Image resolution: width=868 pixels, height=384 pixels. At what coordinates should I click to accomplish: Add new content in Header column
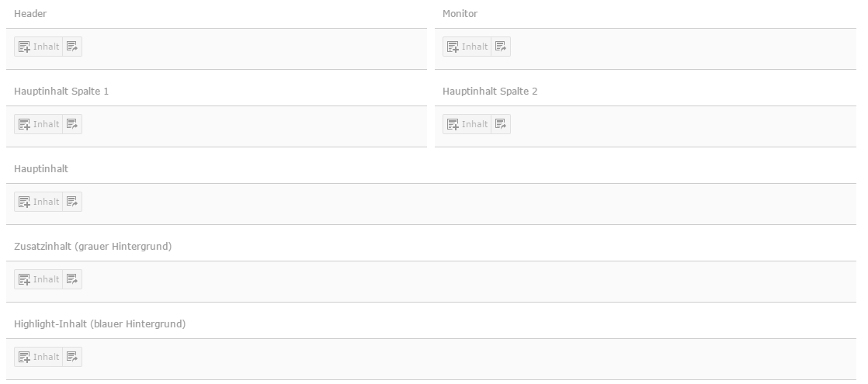click(39, 47)
